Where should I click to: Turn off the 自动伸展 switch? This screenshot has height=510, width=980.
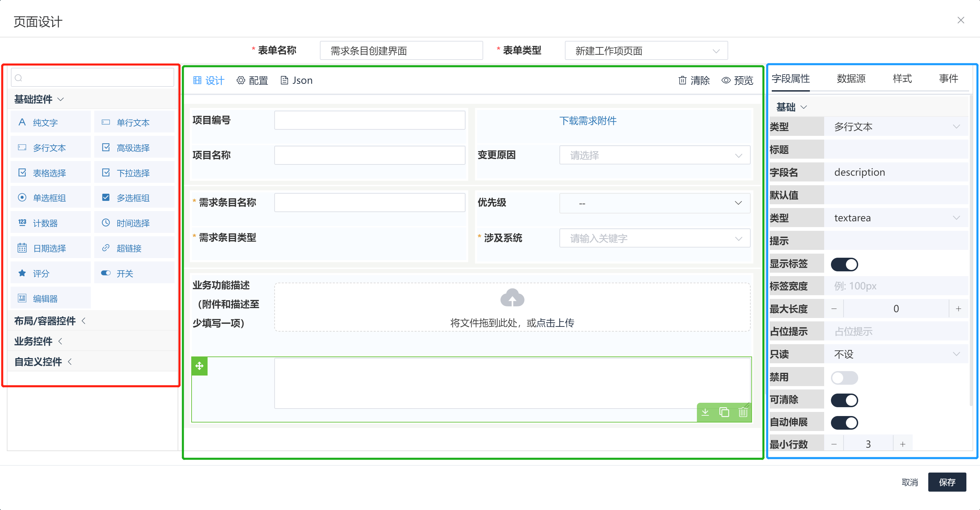[844, 423]
